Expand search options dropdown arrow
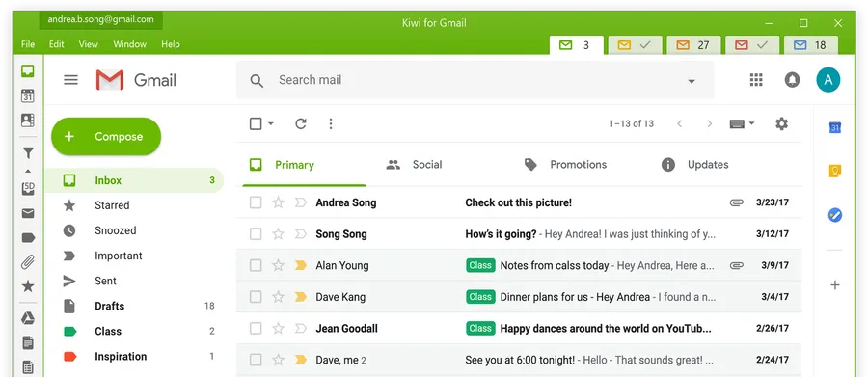Screen dimensions: 868x377 coord(691,81)
